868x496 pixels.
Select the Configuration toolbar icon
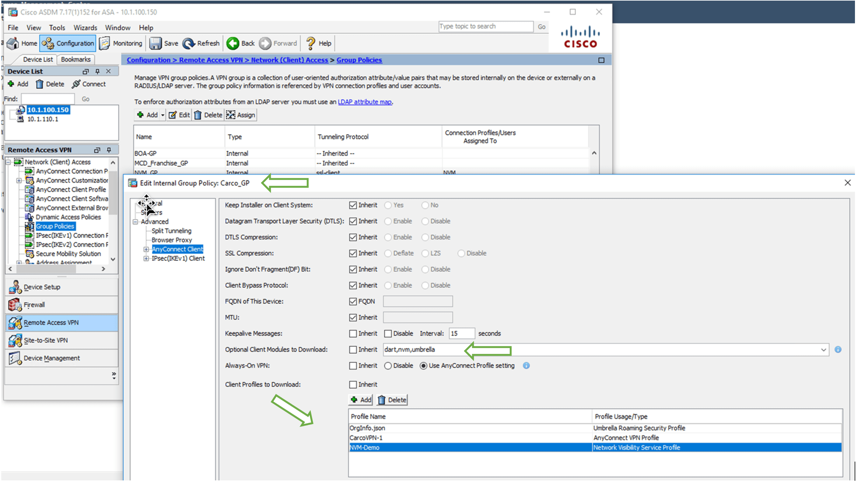pyautogui.click(x=48, y=43)
